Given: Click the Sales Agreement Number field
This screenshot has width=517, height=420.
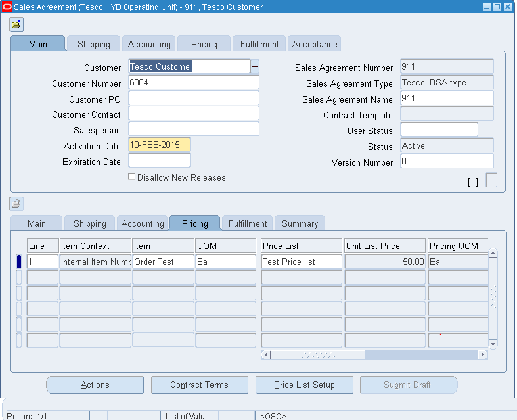Looking at the screenshot, I should [447, 66].
